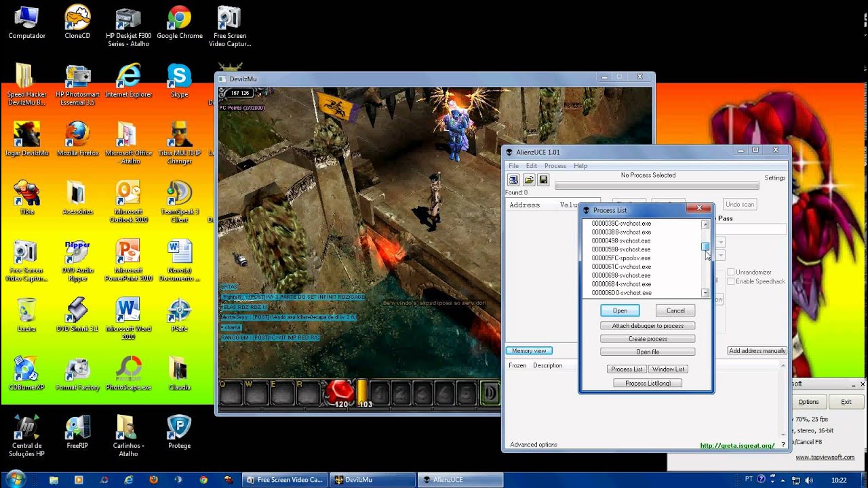
Task: Open PhotoScape.exe desktop shortcut
Action: click(x=129, y=373)
